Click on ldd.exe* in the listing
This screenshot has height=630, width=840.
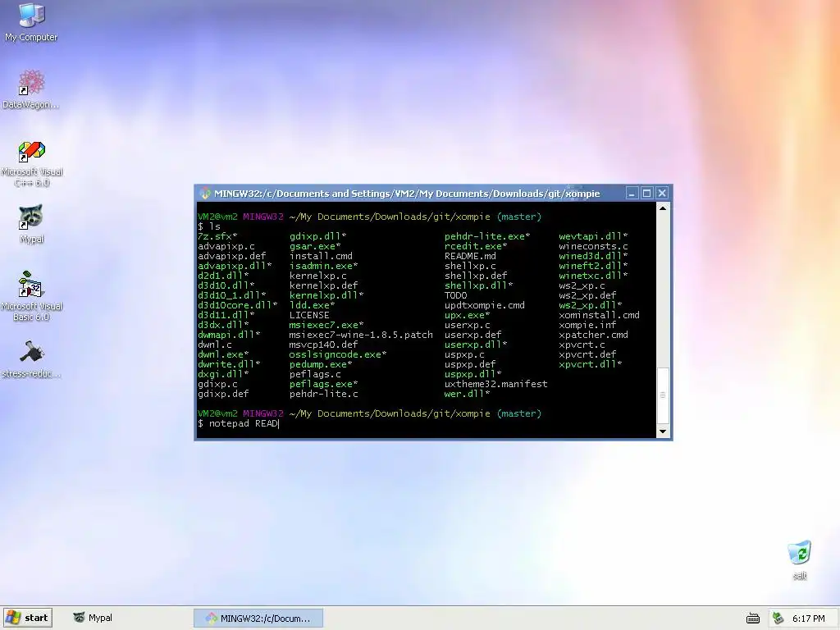[313, 305]
